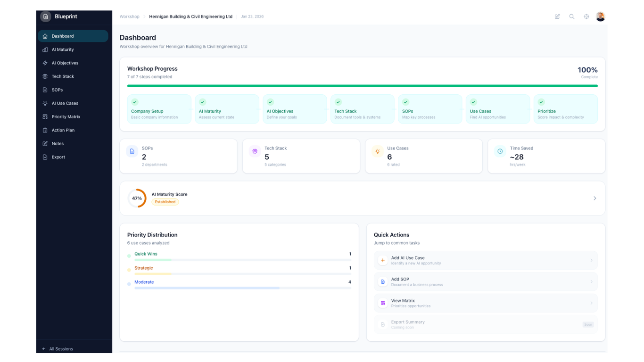Click the Use Cases lightbulb icon
Screen dimensions: 644x362
click(x=377, y=151)
